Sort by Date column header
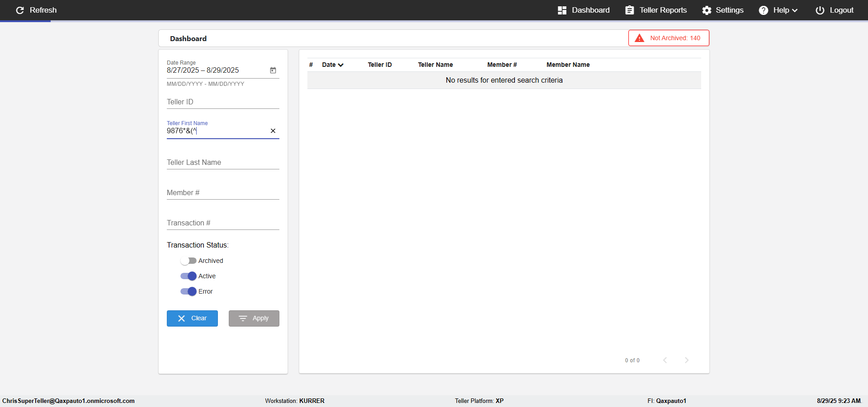 [333, 65]
